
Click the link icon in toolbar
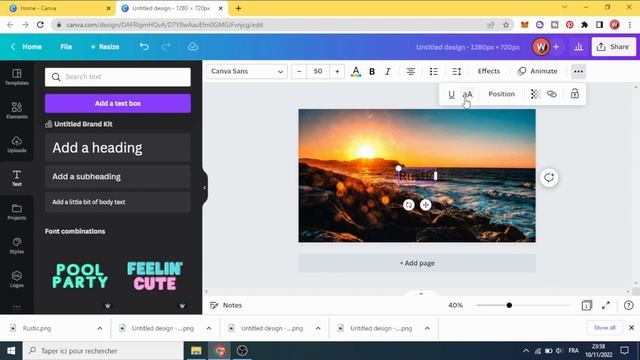tap(552, 94)
